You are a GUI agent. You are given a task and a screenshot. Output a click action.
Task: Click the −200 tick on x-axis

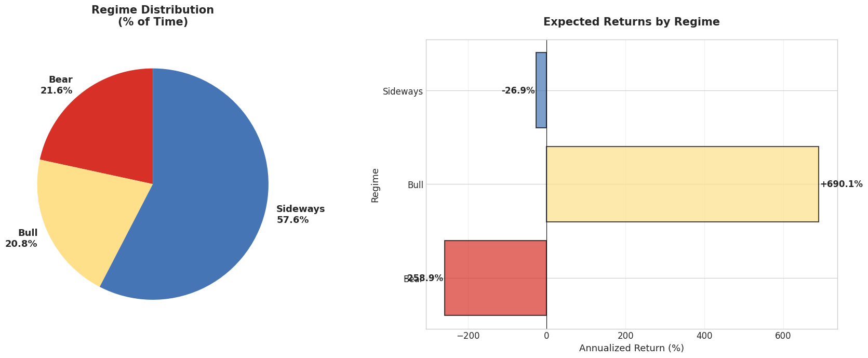pyautogui.click(x=468, y=336)
